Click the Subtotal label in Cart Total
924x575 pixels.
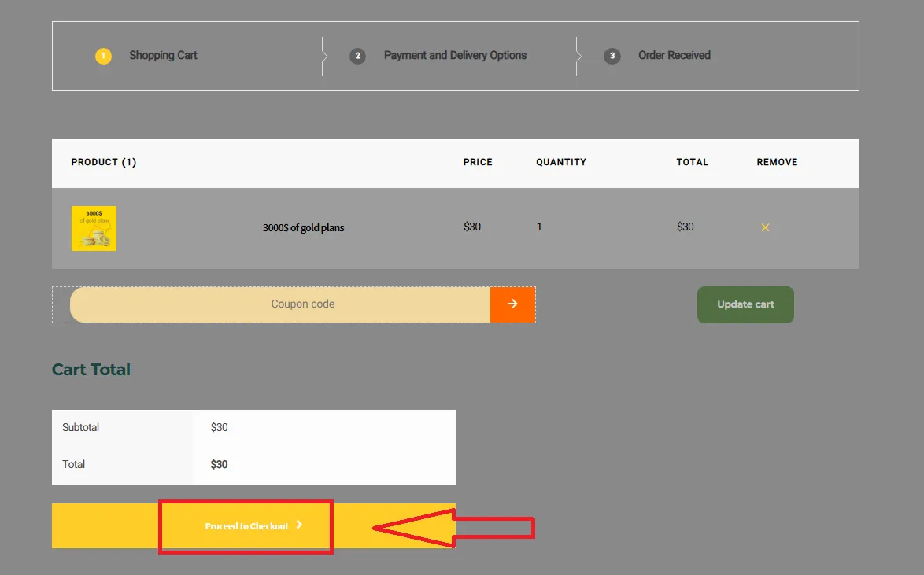coord(80,428)
